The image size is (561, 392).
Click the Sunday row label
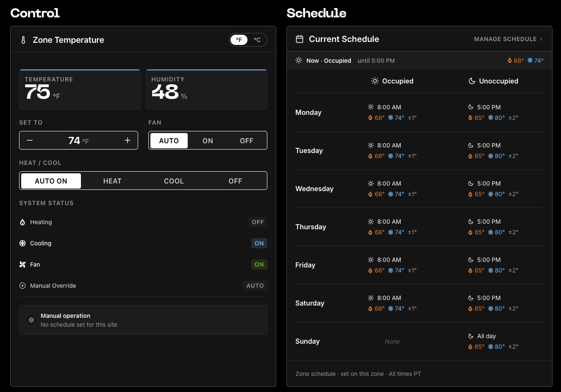307,341
